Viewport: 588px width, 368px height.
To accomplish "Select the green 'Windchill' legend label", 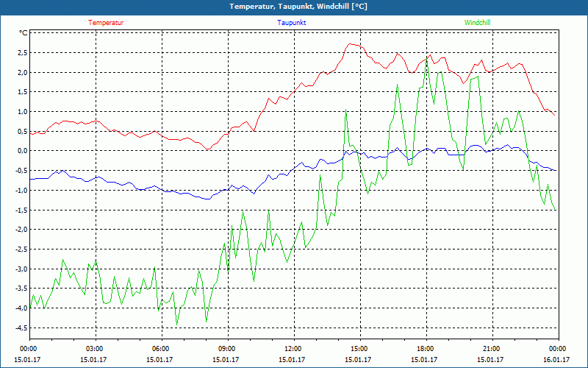I will click(x=477, y=23).
